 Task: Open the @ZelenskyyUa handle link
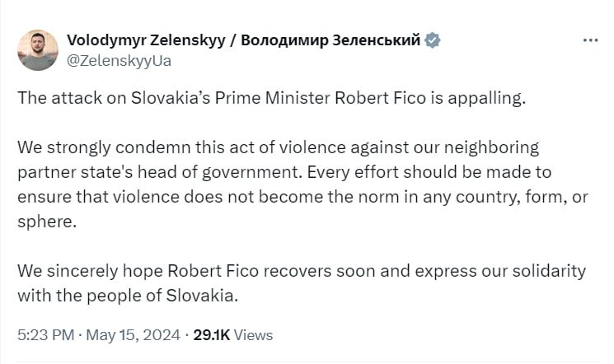pos(119,59)
